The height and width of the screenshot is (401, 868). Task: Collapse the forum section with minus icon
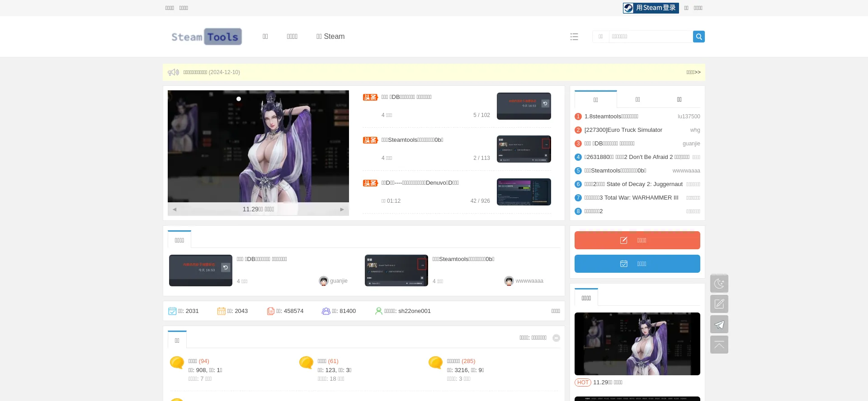[556, 338]
